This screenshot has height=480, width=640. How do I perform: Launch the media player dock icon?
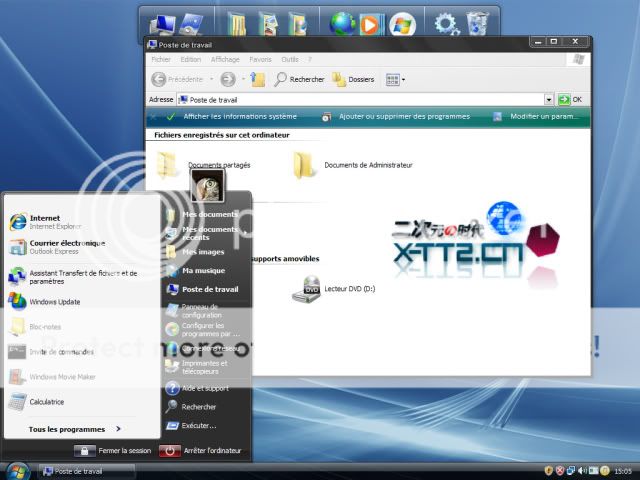(x=370, y=22)
